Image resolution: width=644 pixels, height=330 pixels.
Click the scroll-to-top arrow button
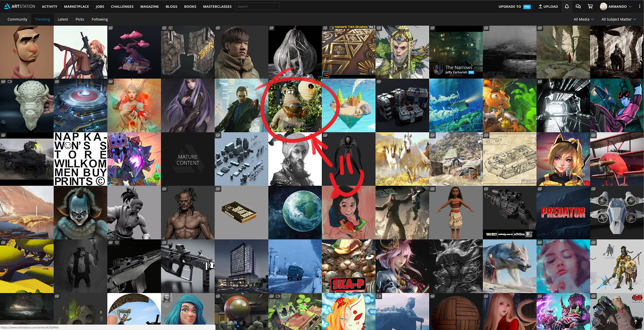pos(635,322)
